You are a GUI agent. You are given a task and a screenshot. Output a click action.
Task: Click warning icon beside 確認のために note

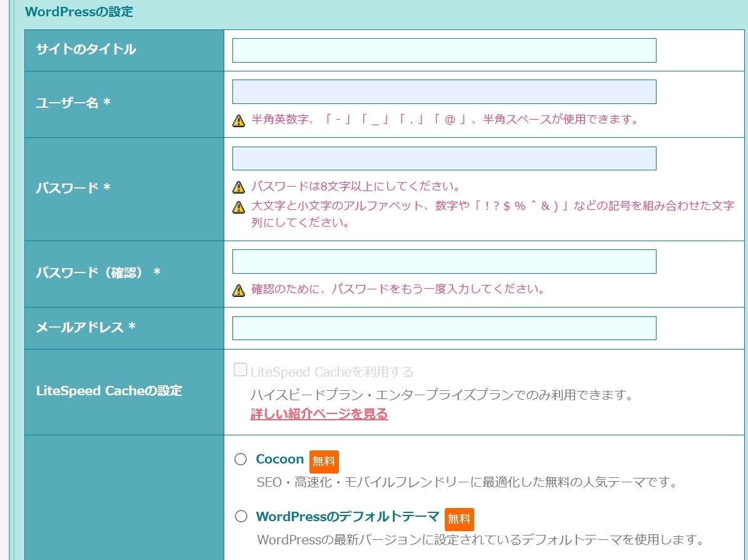(239, 291)
